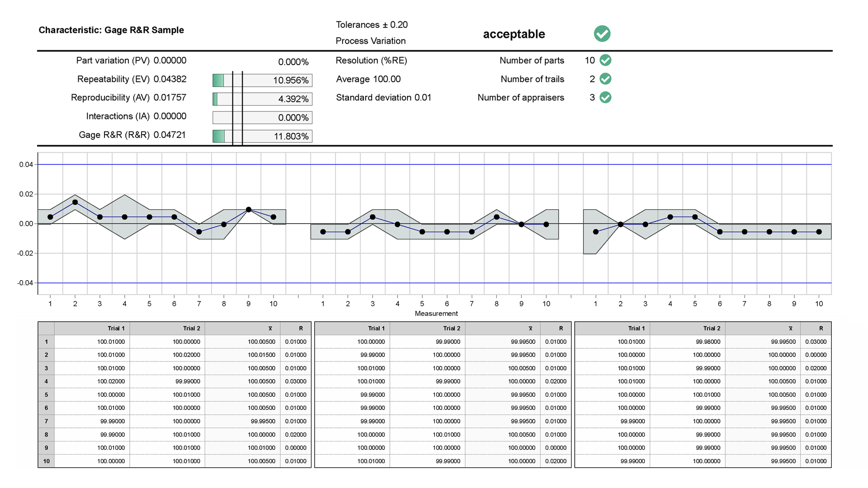The image size is (868, 488).
Task: Select Trial 1 header in first table
Action: [116, 328]
